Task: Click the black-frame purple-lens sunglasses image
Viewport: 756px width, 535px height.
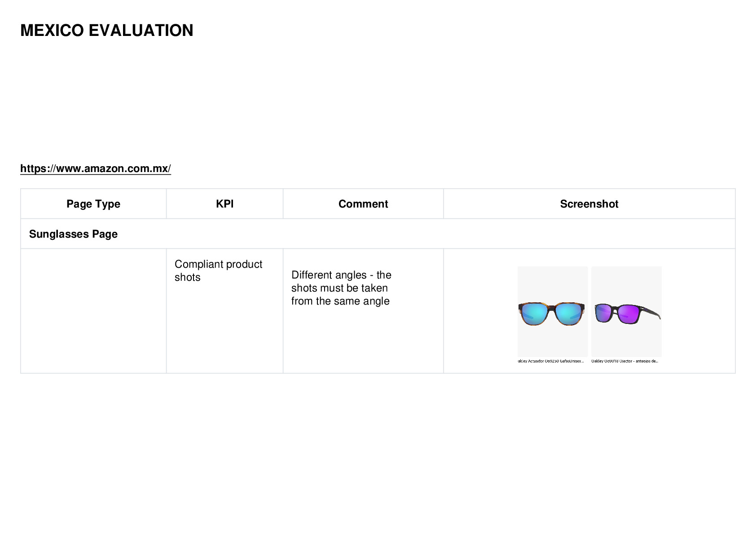Action: pyautogui.click(x=626, y=312)
